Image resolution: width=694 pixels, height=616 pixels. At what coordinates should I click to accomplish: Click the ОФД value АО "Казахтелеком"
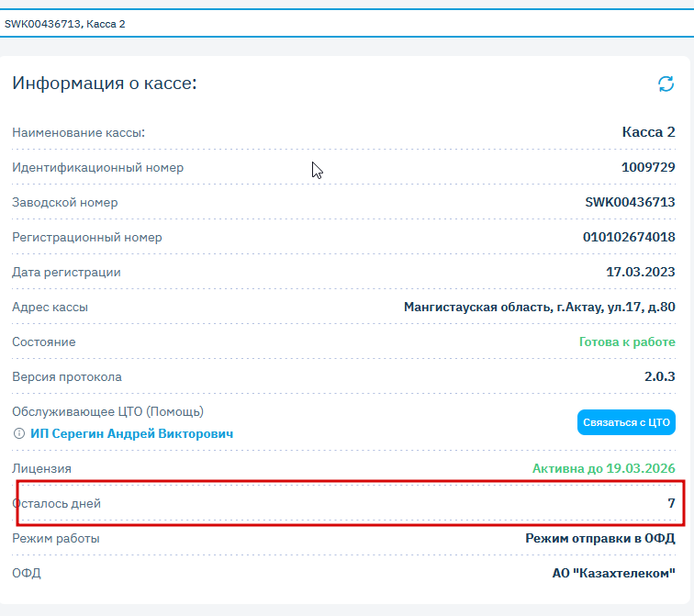coord(613,573)
